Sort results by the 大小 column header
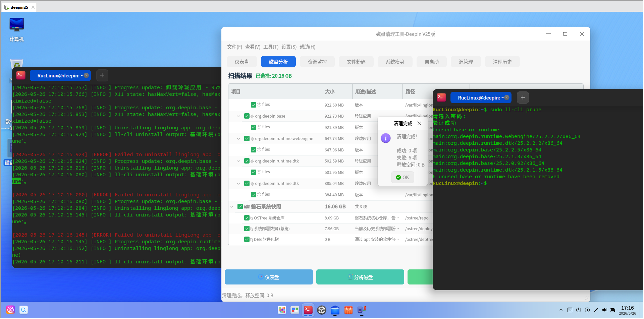Viewport: 644px width, 319px height. pos(337,91)
